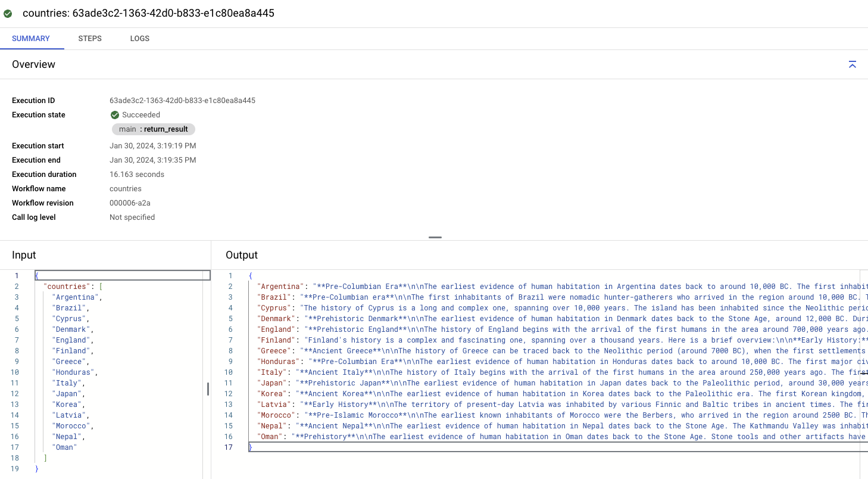Click the "Nepal" key in Output
Screen dimensions: 868x479
(x=272, y=426)
